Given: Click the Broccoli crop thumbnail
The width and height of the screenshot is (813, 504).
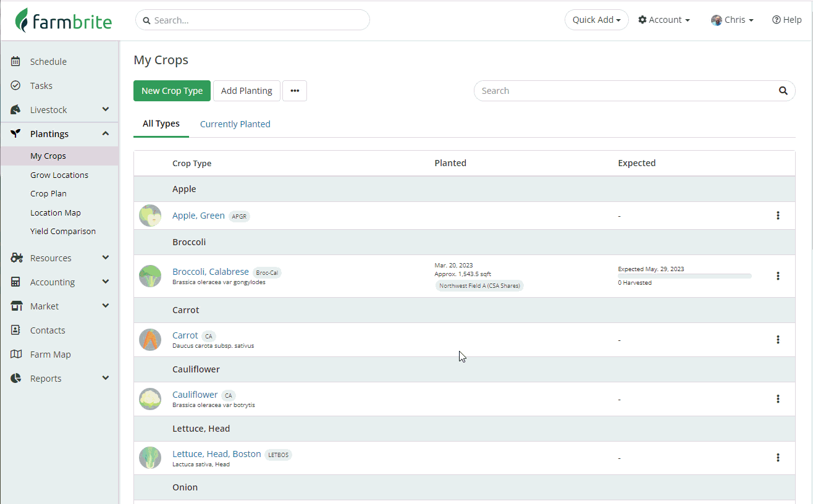Looking at the screenshot, I should click(150, 276).
